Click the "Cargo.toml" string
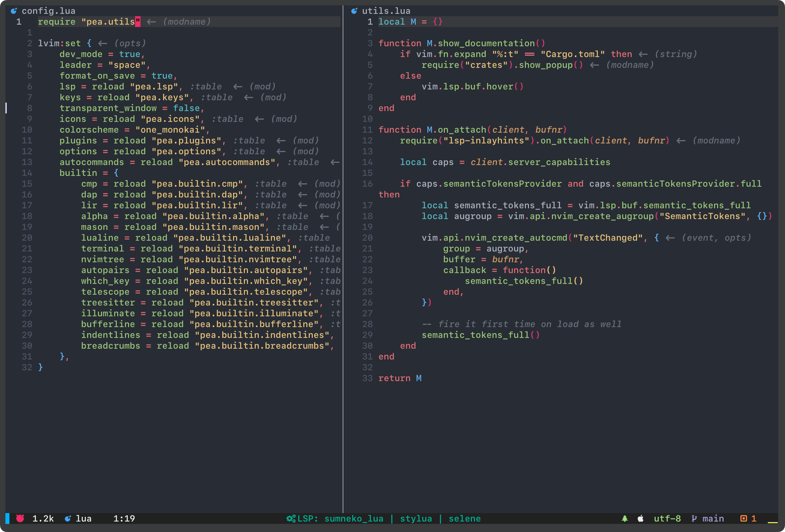The height and width of the screenshot is (532, 785). [573, 54]
